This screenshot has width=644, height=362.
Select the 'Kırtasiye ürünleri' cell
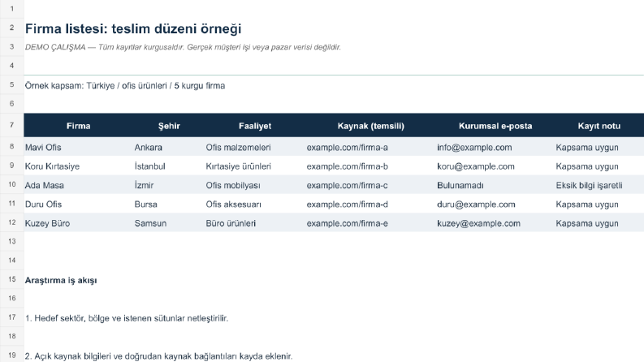click(x=238, y=166)
